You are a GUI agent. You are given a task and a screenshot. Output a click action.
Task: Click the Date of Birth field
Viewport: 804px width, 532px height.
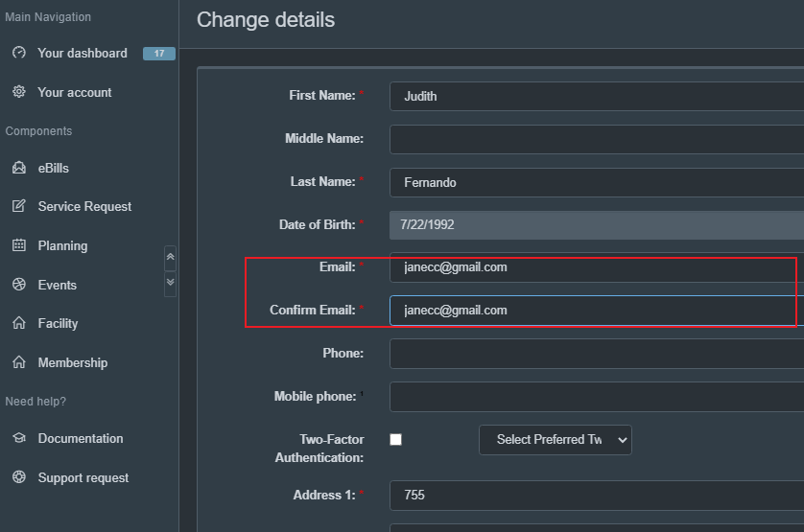595,225
